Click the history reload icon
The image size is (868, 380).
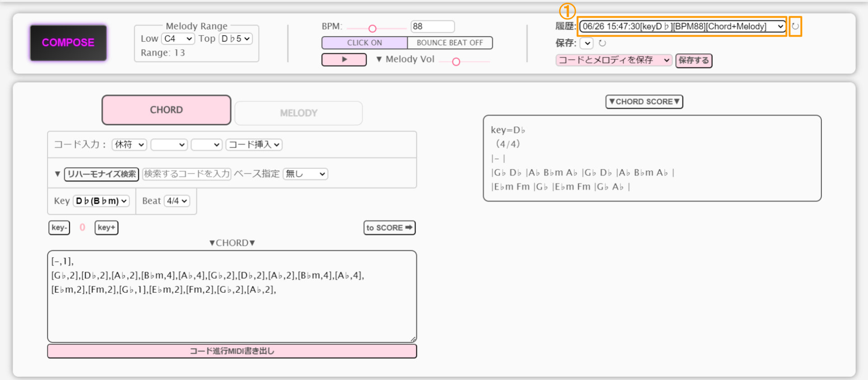coord(795,26)
